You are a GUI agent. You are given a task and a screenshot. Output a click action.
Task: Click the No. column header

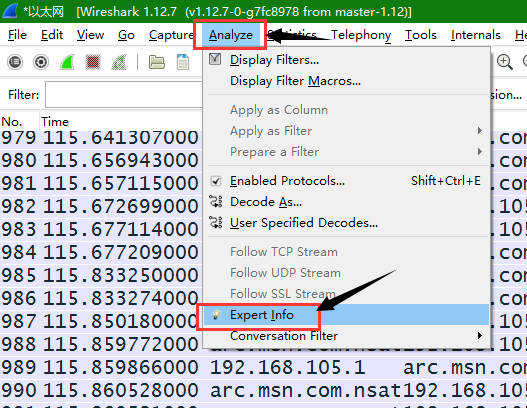pos(12,121)
